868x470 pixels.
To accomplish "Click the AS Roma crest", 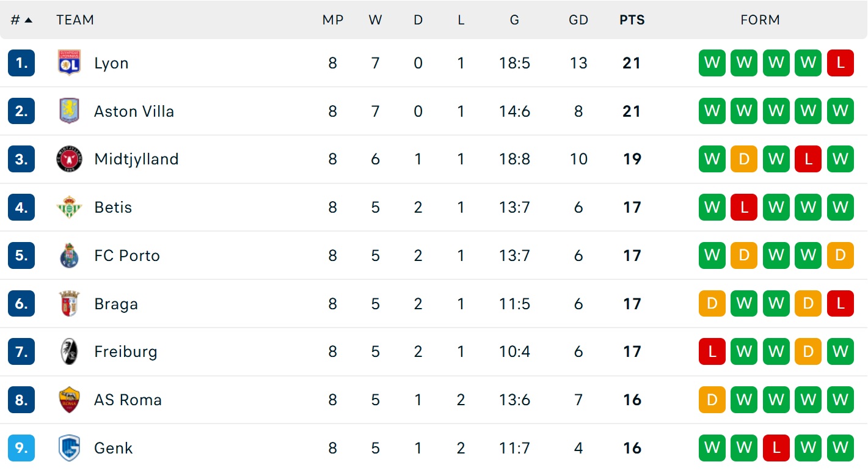I will click(69, 400).
